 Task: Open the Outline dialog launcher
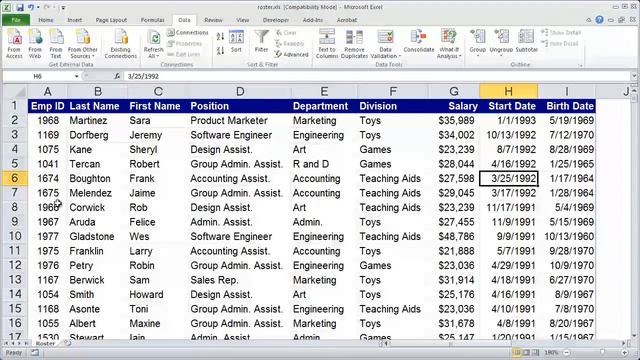click(580, 65)
